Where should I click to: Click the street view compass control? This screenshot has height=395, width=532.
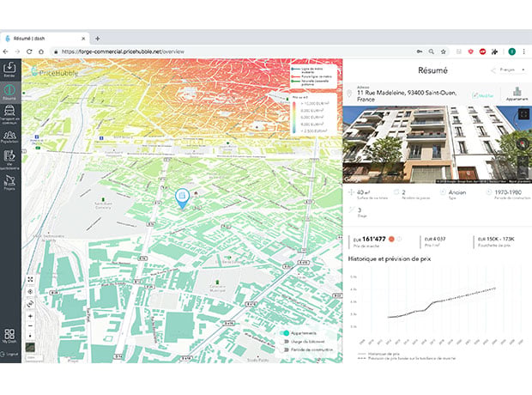523,144
